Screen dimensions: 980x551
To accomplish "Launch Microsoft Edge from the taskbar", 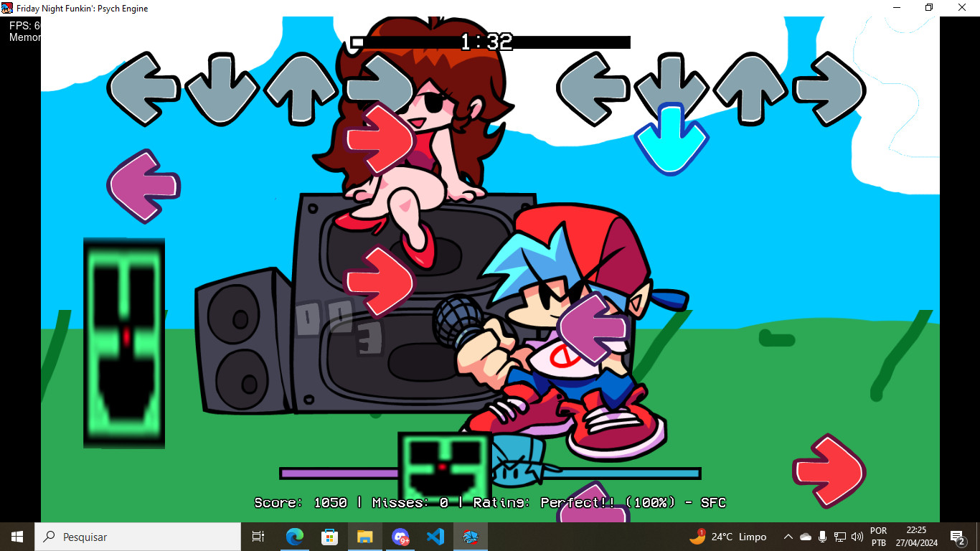I will (294, 537).
